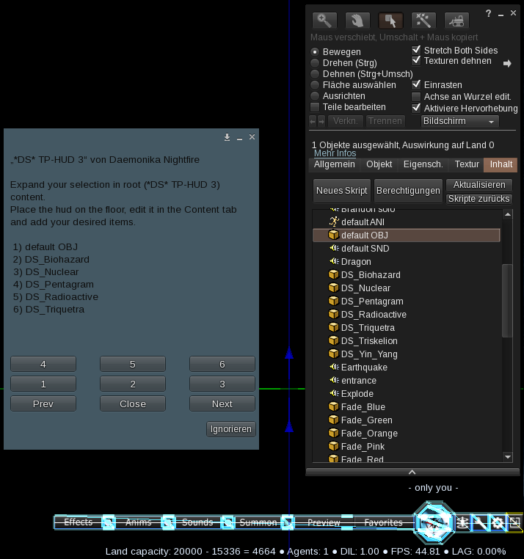The width and height of the screenshot is (524, 559).
Task: Click the gear icon on the HUD bar
Action: pos(498,523)
